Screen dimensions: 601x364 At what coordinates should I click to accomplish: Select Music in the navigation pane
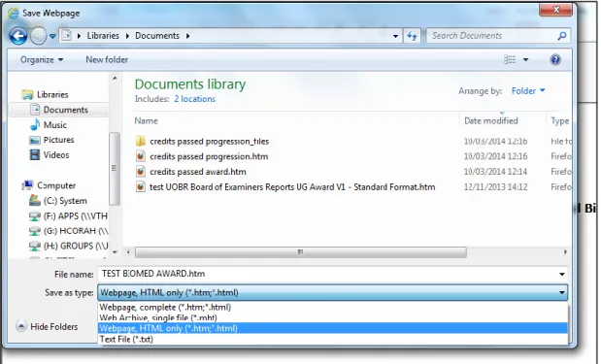click(54, 125)
